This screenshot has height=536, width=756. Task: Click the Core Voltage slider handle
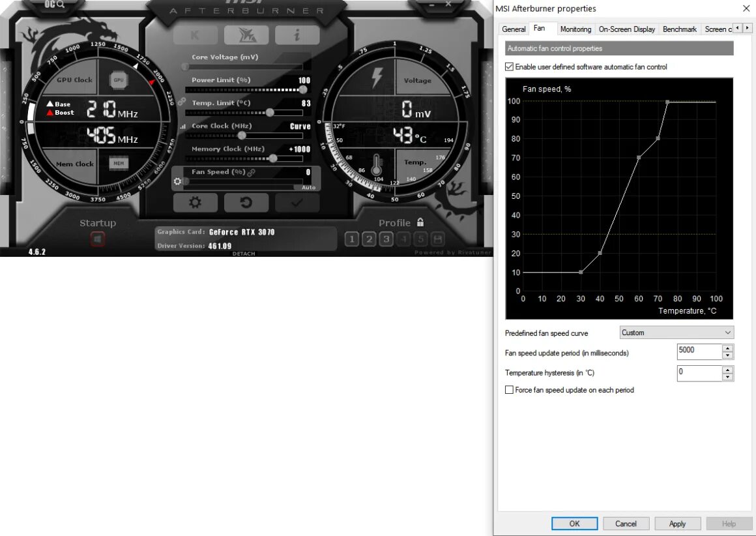[x=185, y=67]
